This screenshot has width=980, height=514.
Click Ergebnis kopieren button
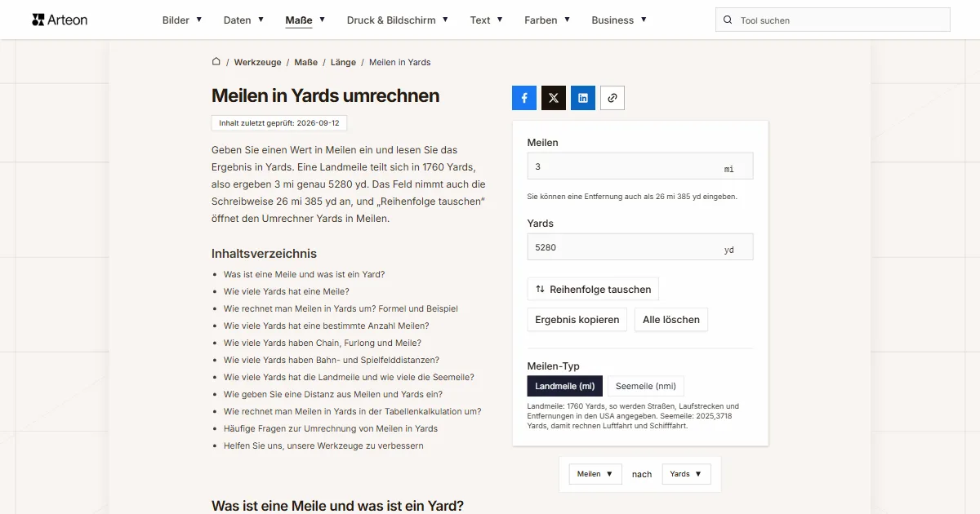tap(577, 320)
